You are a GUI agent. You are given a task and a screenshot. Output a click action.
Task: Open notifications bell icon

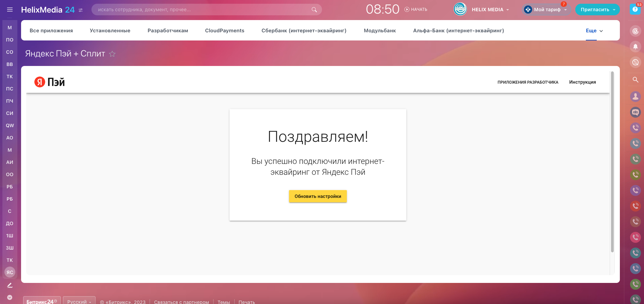[x=635, y=47]
